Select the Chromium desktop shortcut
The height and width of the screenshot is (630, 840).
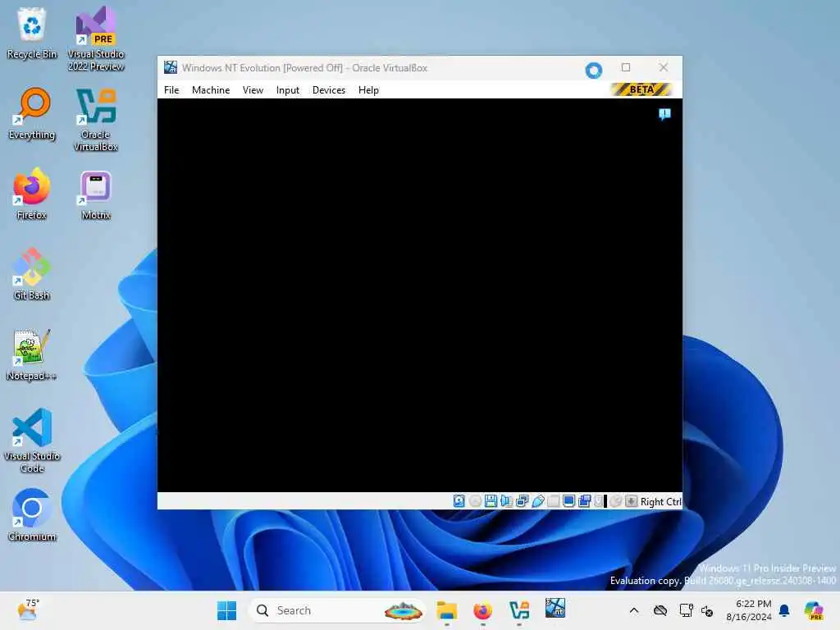coord(32,515)
